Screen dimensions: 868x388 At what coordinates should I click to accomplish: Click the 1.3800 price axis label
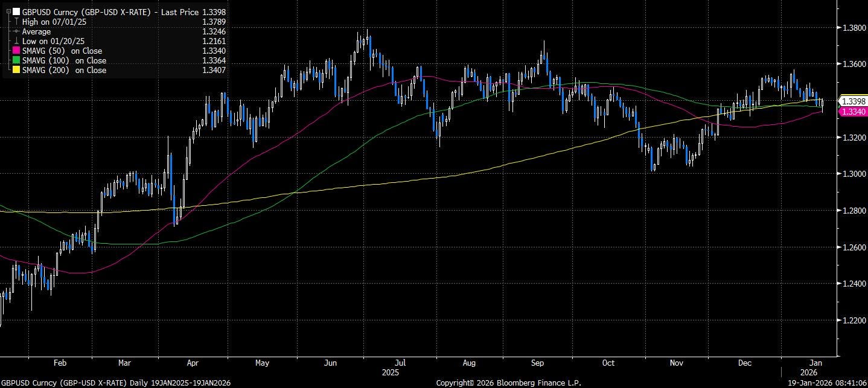(854, 27)
